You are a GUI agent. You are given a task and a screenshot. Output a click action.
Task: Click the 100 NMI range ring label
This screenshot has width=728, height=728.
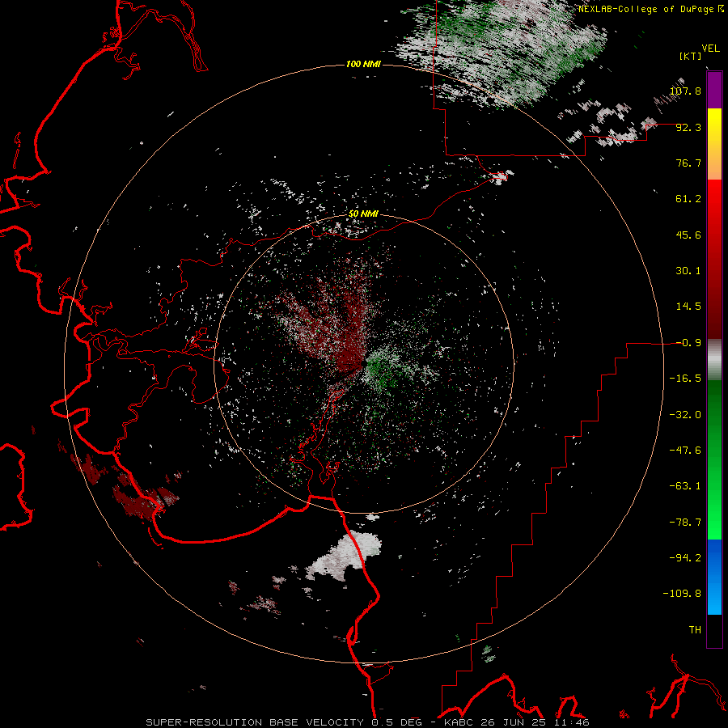(x=363, y=64)
